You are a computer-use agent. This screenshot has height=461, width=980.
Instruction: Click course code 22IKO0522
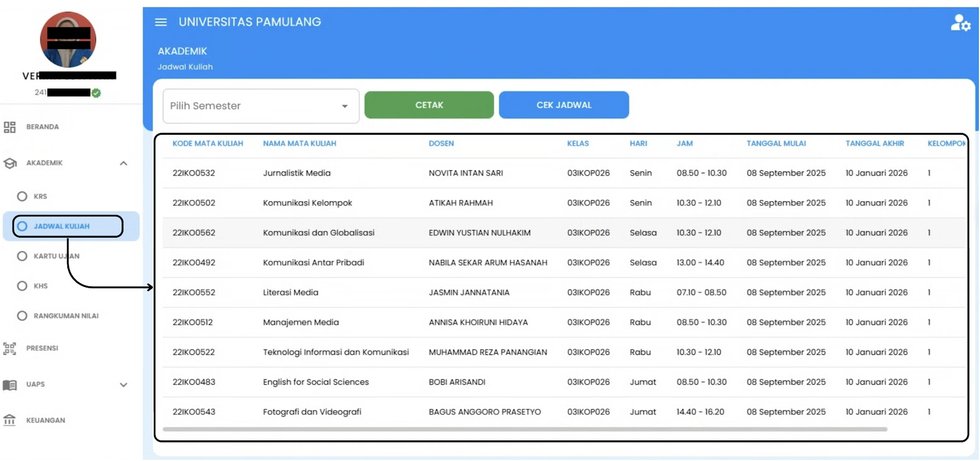coord(194,352)
